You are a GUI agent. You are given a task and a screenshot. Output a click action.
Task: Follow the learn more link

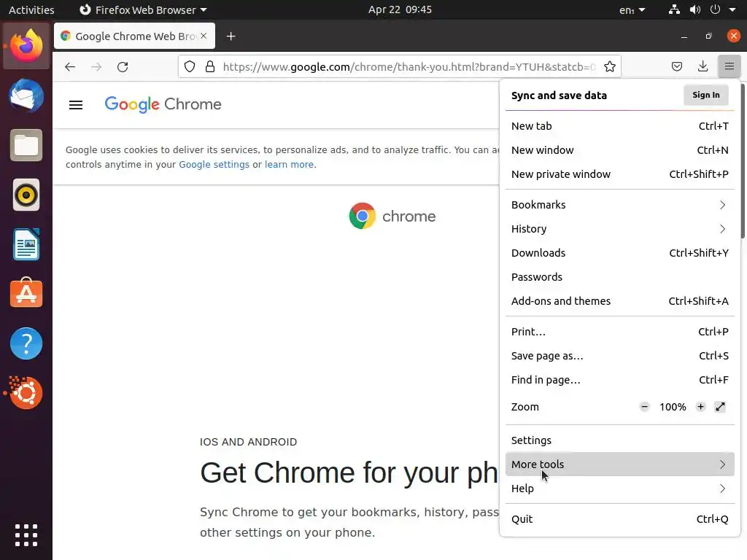[289, 164]
